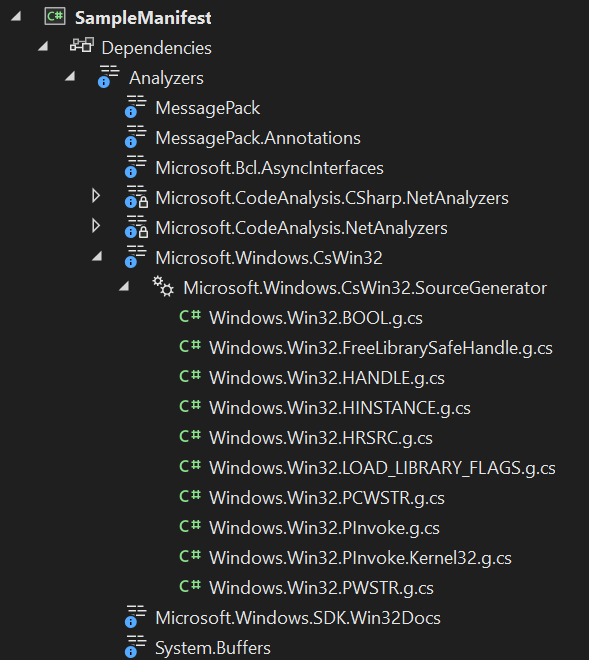This screenshot has height=660, width=589.
Task: Click the Dependencies node icon
Action: click(82, 45)
